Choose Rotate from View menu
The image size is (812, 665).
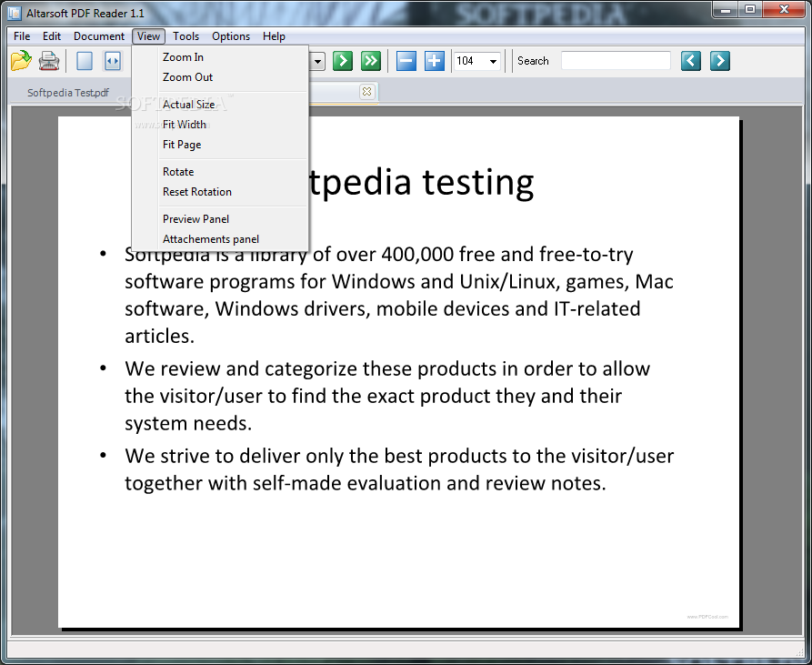pos(221,172)
